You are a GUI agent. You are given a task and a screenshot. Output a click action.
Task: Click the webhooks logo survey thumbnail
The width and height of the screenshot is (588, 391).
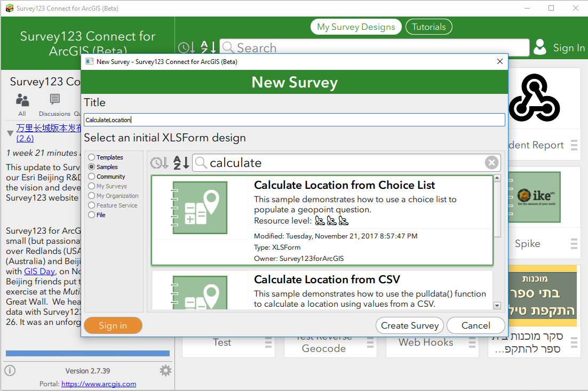pos(534,98)
